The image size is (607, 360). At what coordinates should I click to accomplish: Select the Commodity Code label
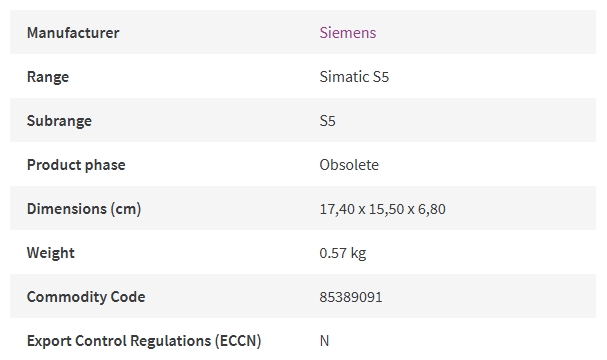[x=86, y=297]
